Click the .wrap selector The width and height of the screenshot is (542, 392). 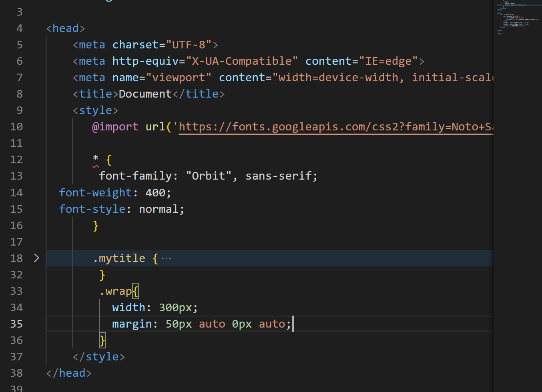116,291
